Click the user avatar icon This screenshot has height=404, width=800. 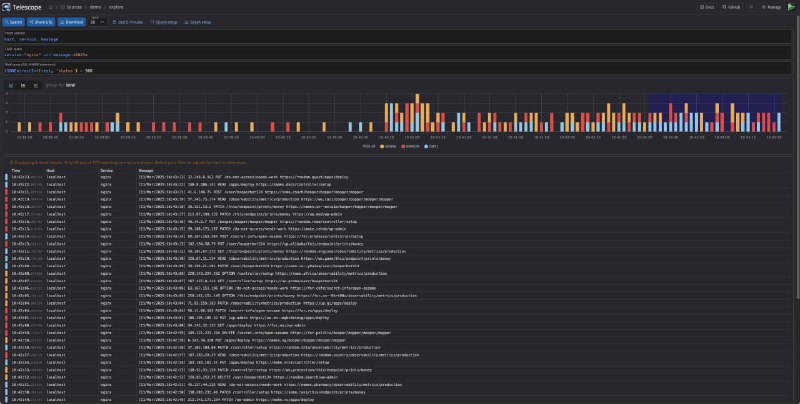[x=789, y=6]
